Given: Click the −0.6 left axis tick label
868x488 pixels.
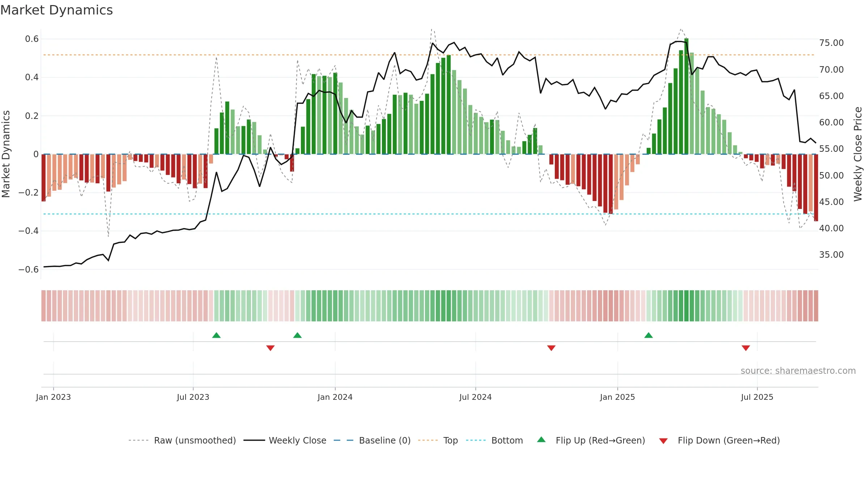Looking at the screenshot, I should click(28, 269).
